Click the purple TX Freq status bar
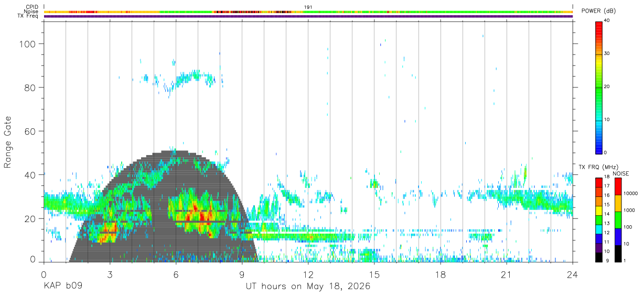This screenshot has height=297, width=644. (x=308, y=16)
